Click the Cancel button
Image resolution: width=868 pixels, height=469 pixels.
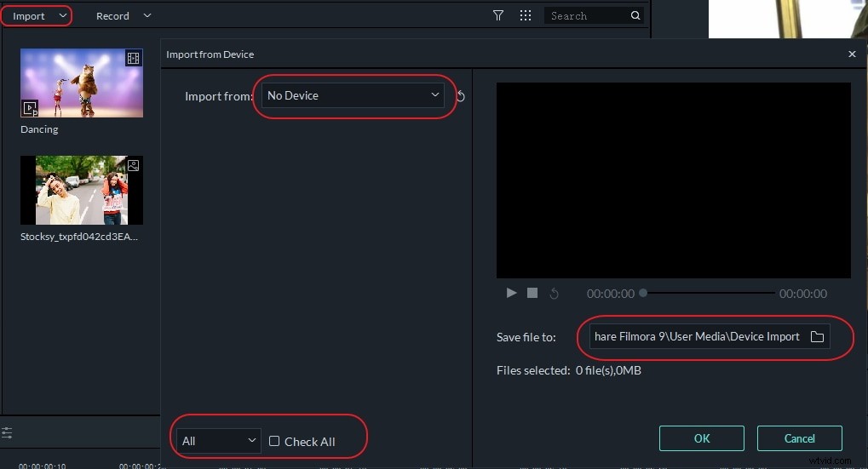pos(799,438)
